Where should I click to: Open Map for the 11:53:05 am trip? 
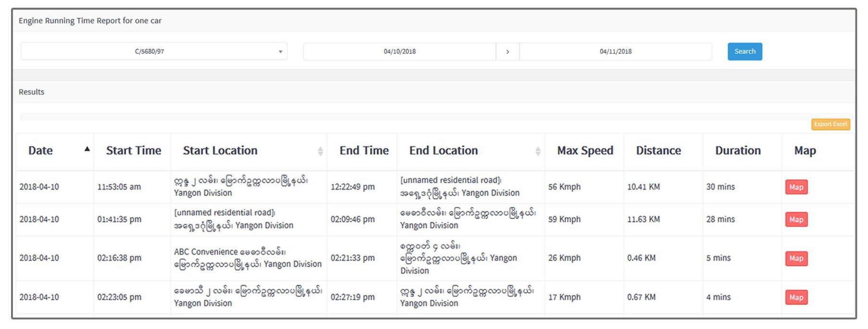click(796, 187)
